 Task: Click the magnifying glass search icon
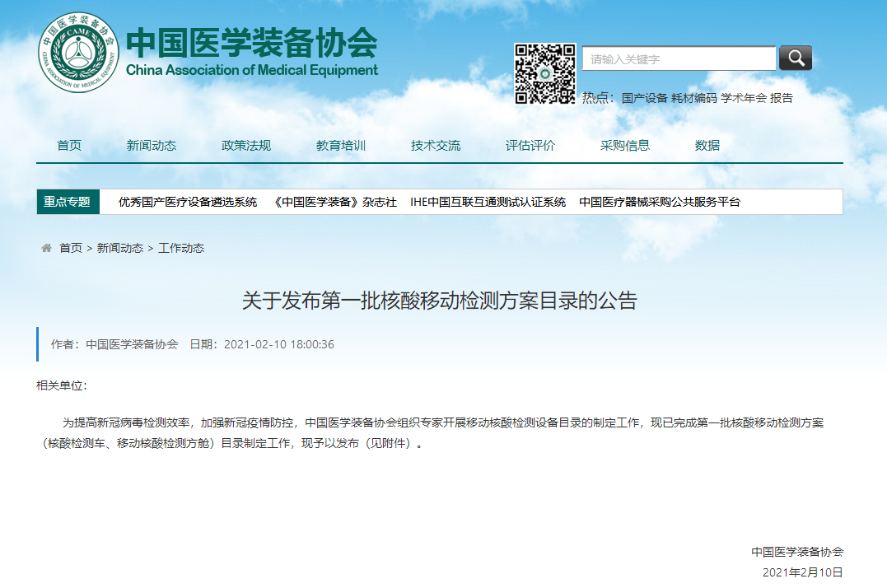(793, 58)
